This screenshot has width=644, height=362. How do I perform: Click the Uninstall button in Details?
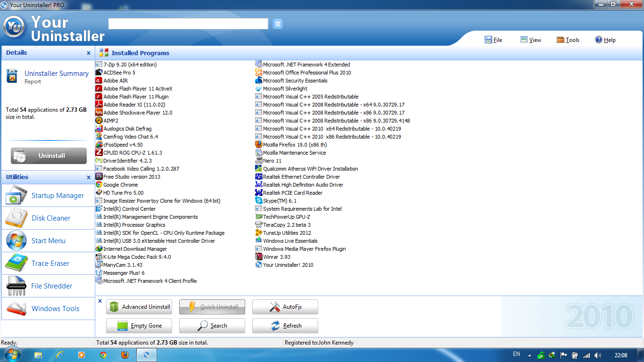[49, 156]
